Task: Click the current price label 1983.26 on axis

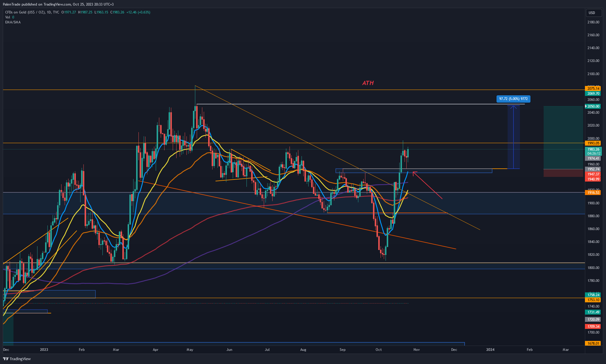Action: (x=593, y=149)
